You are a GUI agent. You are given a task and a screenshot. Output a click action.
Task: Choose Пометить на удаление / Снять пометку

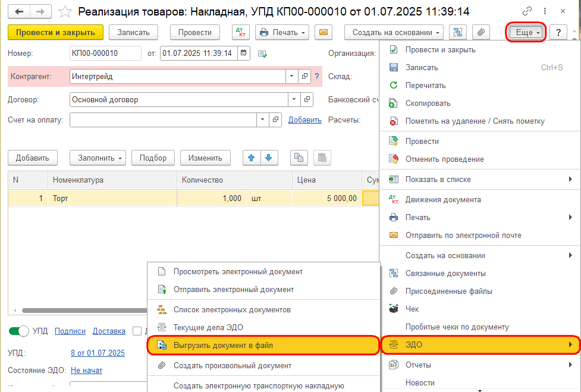tap(480, 121)
